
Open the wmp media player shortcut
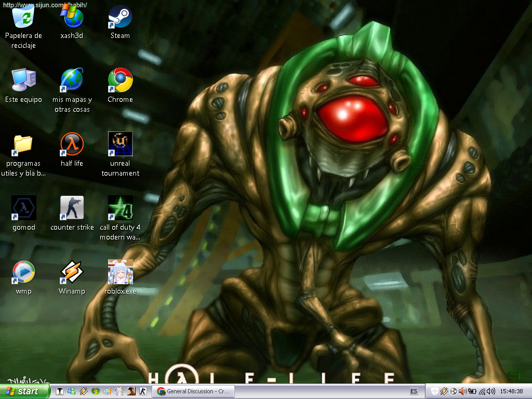[x=24, y=272]
